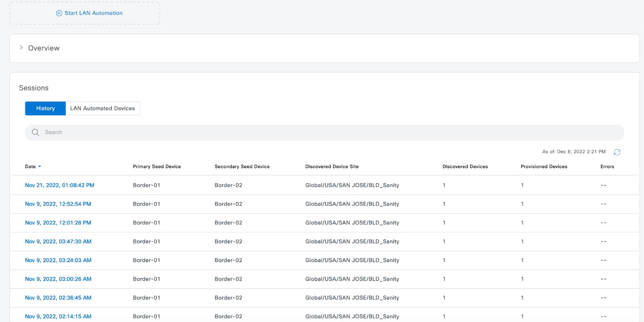Click the Sessions heading
This screenshot has width=644, height=322.
(33, 88)
